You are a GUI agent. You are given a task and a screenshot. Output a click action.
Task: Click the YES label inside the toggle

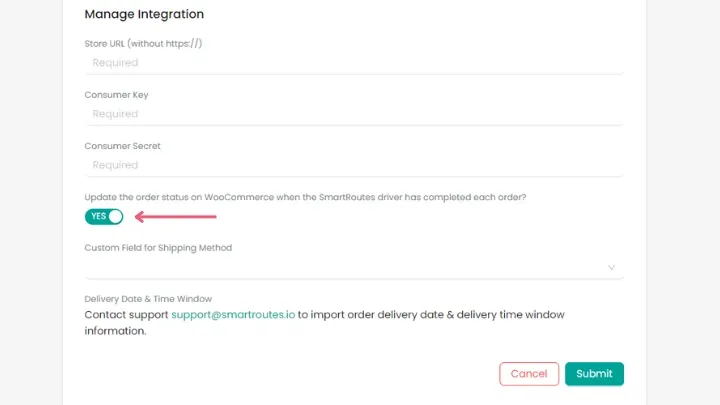98,216
